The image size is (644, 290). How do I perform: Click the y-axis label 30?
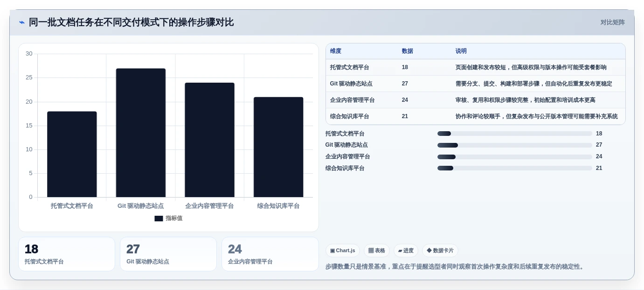[x=29, y=54]
